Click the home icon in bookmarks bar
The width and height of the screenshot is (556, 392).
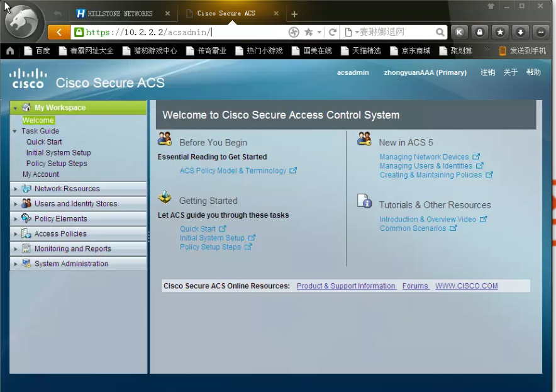click(x=10, y=51)
